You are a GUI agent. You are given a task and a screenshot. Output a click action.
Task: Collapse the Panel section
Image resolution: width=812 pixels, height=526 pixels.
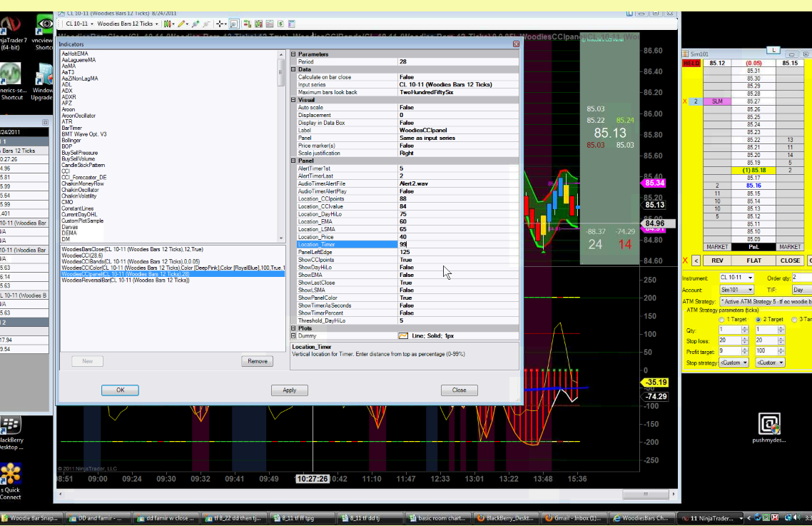[293, 161]
